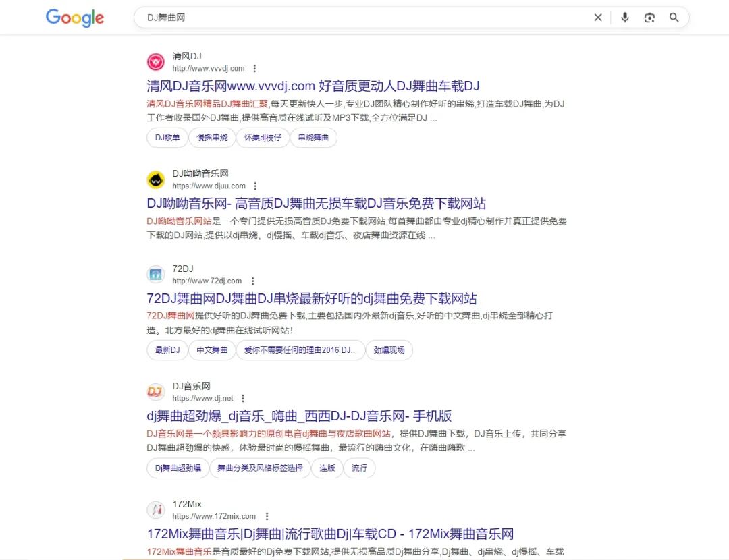
Task: Click the 72DJ favicon
Action: (156, 275)
